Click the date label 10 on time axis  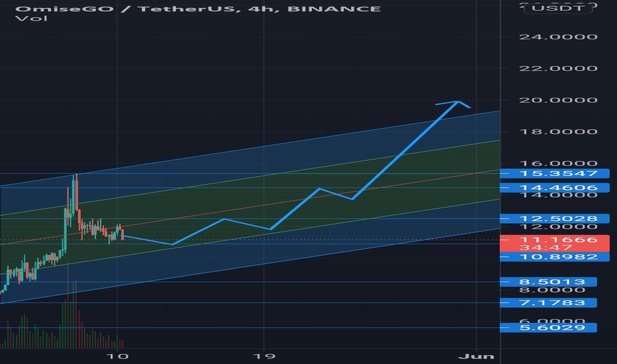117,356
